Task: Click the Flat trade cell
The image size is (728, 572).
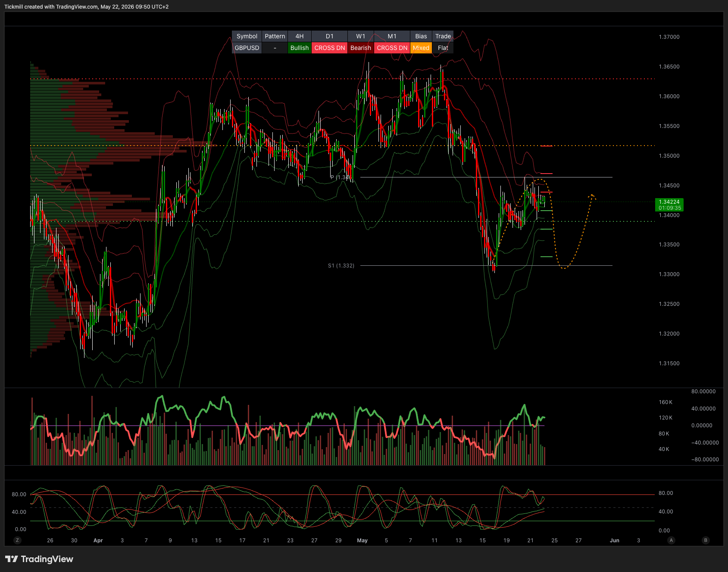Action: point(443,48)
